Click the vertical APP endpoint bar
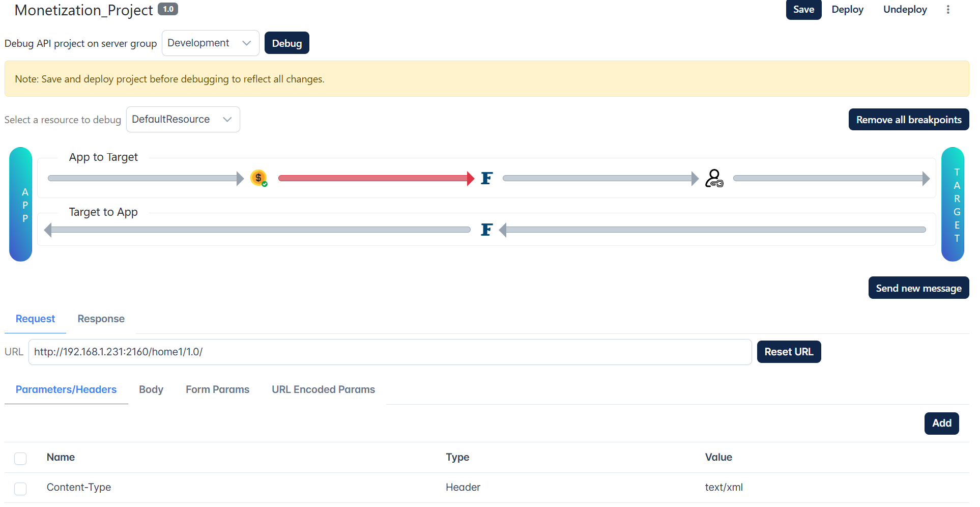This screenshot has height=507, width=980. (x=21, y=204)
